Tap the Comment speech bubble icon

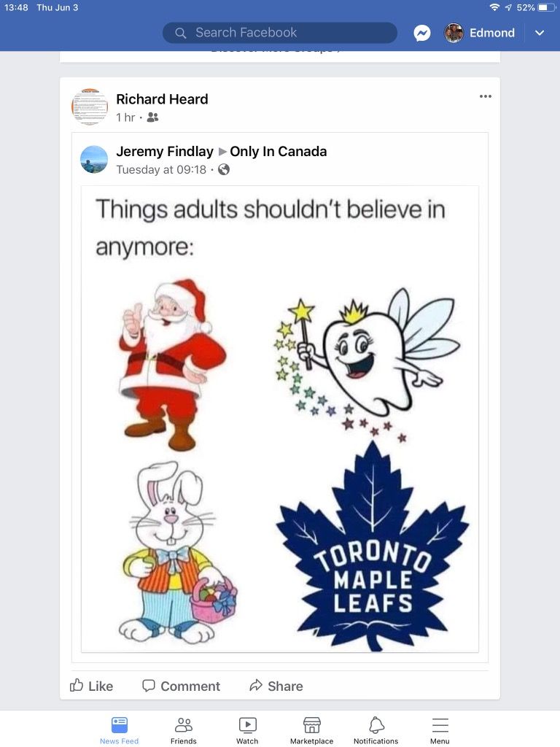tap(149, 685)
